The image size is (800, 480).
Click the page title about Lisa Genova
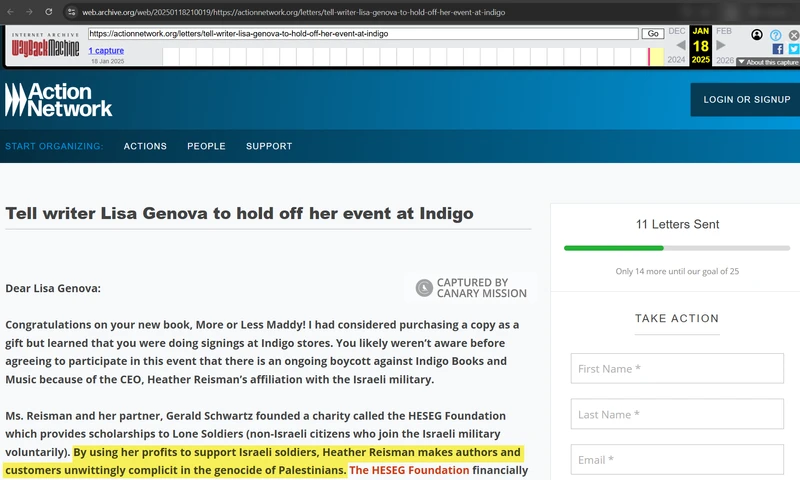[239, 213]
